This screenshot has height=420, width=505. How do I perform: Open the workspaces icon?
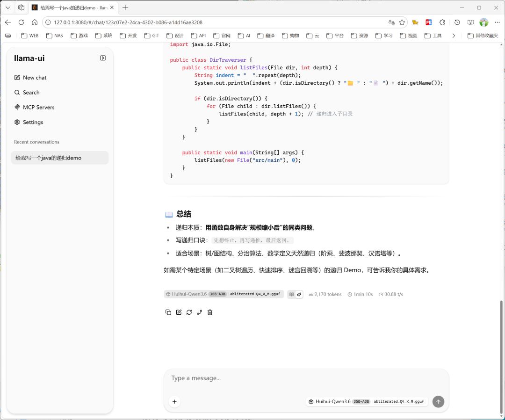pos(21,7)
